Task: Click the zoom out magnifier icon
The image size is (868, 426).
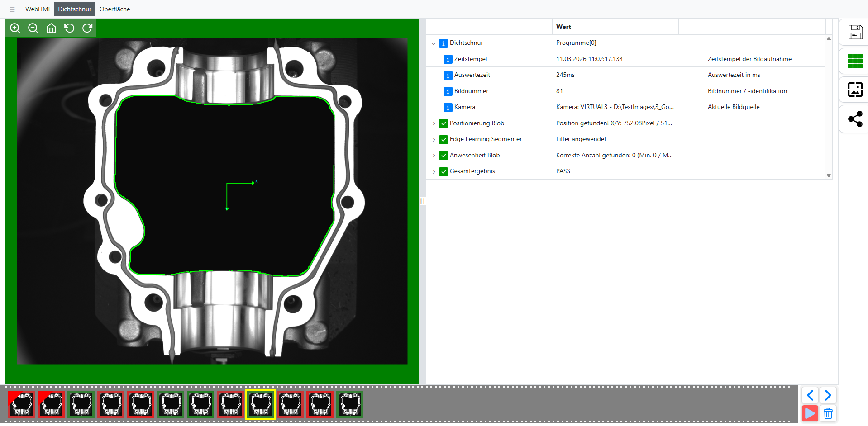Action: click(33, 28)
